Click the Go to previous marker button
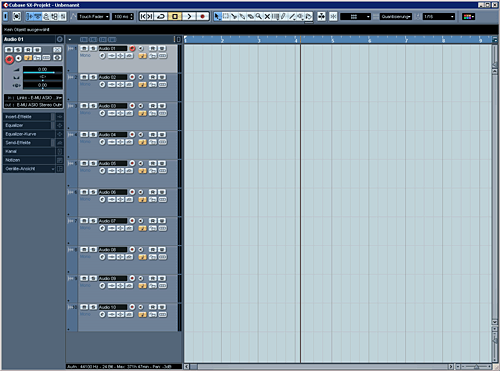 [x=143, y=16]
